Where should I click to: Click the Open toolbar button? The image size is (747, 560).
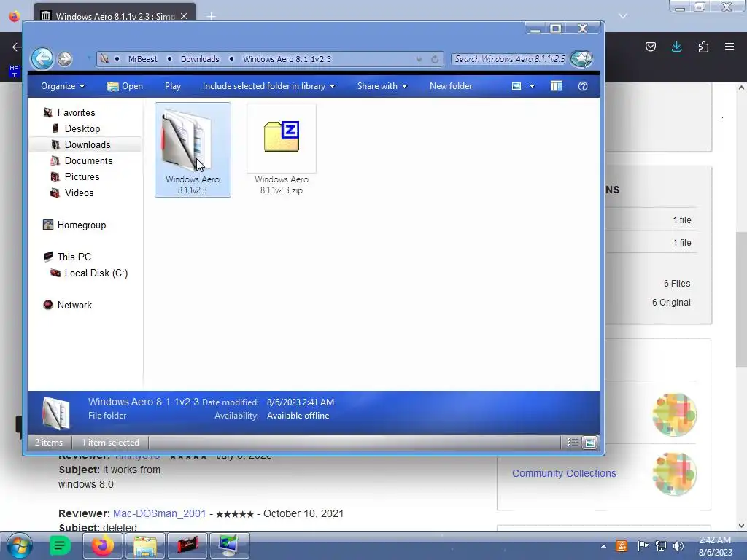coord(125,86)
